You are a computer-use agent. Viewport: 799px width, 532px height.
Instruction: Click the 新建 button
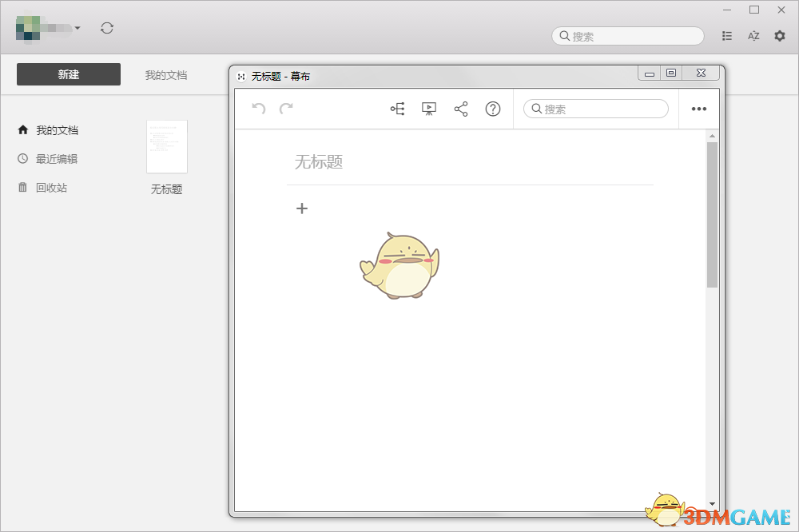pyautogui.click(x=68, y=74)
